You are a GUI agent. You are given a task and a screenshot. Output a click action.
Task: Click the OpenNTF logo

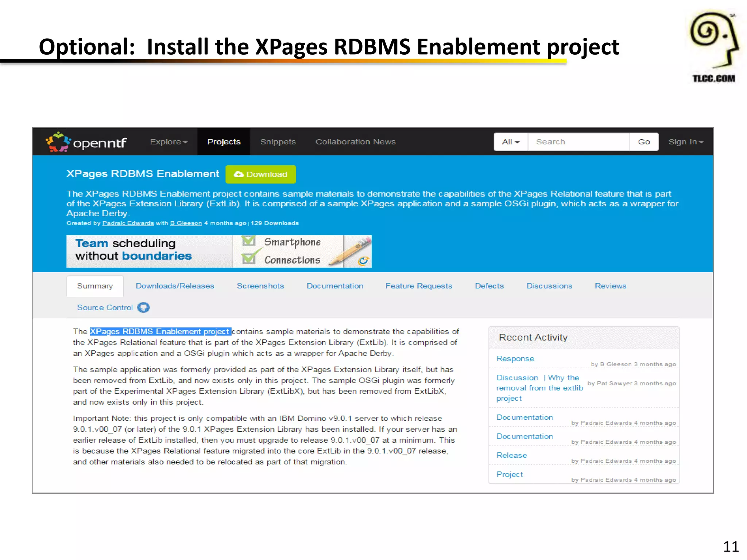[86, 142]
